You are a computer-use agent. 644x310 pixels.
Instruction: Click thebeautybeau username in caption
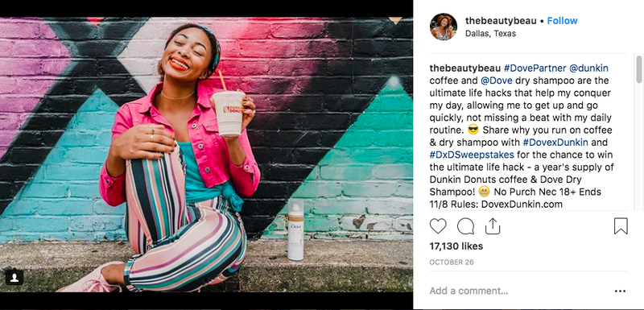tap(465, 68)
